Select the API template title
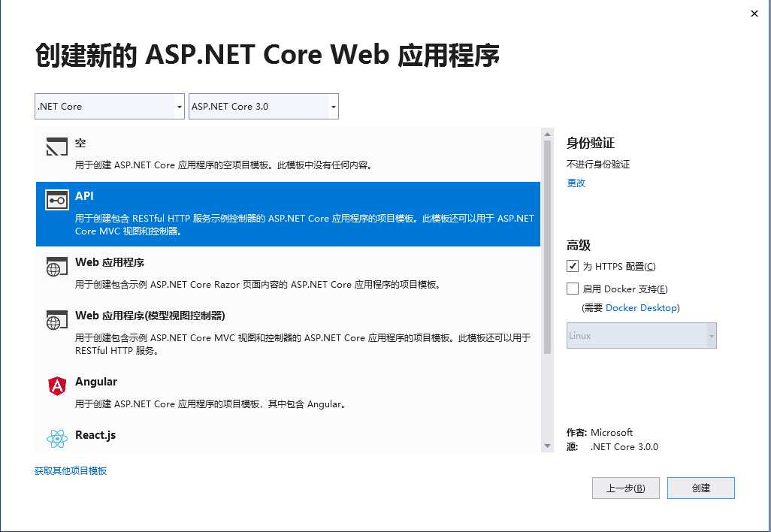 click(84, 195)
